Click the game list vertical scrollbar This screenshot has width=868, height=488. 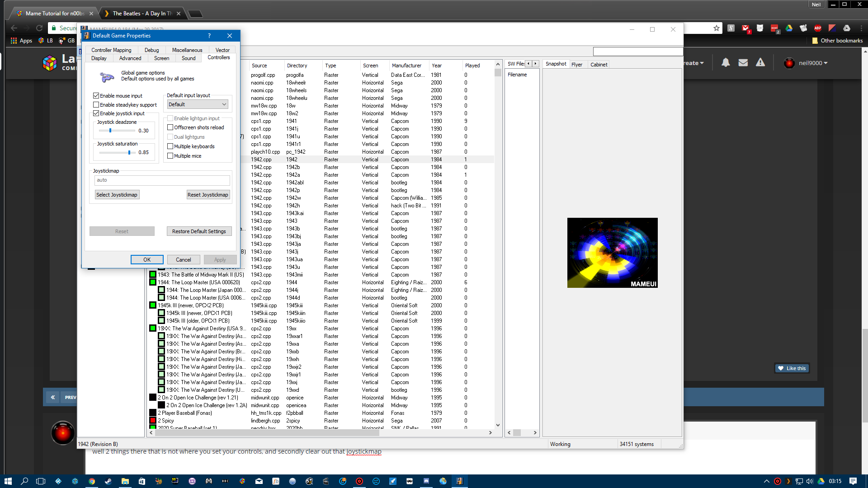(498, 244)
